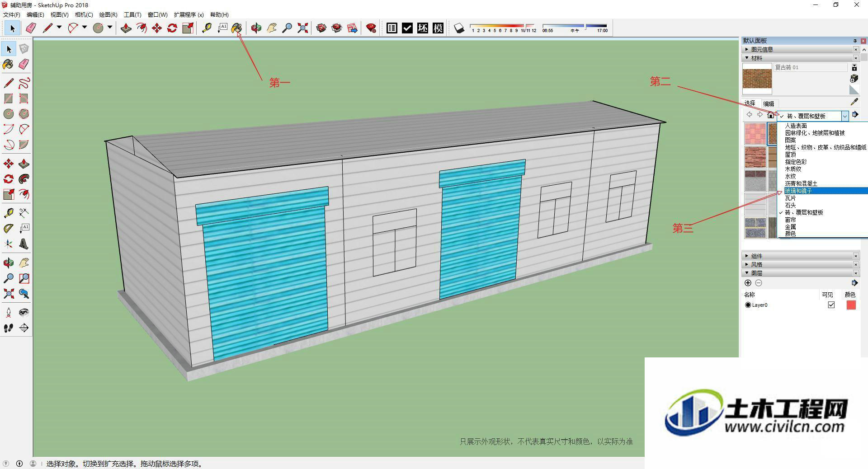Click the materials details arrow button
The width and height of the screenshot is (868, 469).
[855, 115]
